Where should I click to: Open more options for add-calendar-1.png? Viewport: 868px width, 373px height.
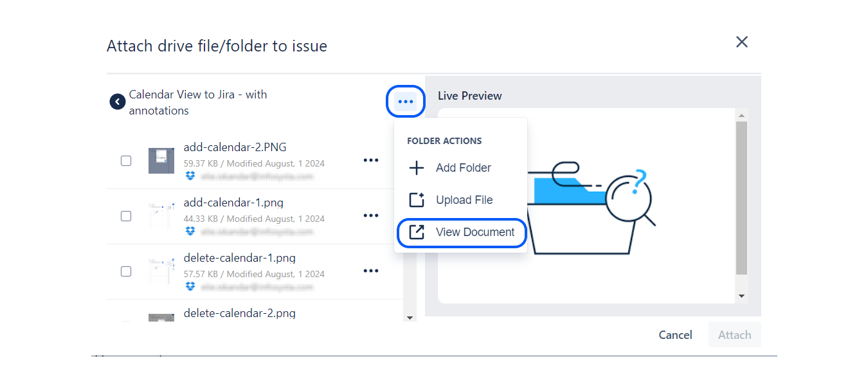tap(371, 215)
